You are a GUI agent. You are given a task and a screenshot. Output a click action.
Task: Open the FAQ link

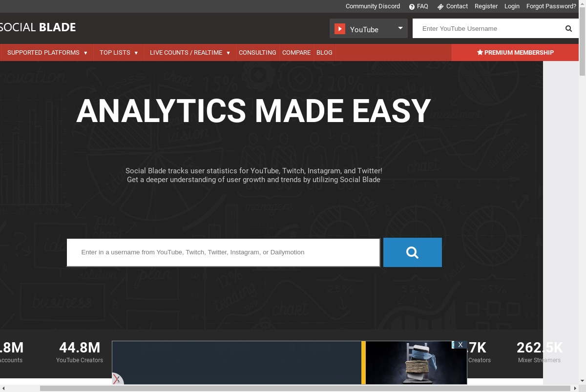(x=422, y=6)
